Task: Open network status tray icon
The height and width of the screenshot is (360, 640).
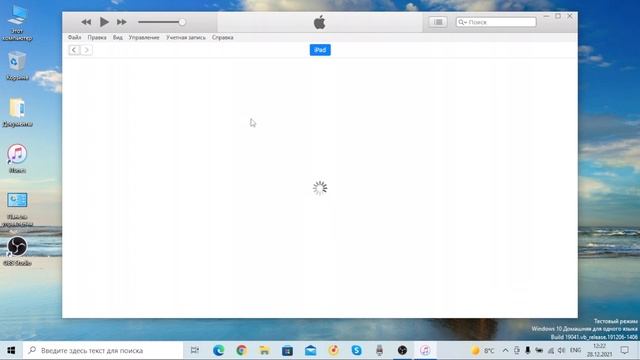Action: click(x=551, y=350)
